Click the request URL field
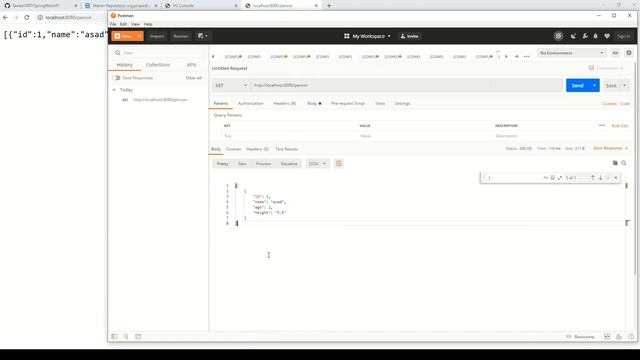The height and width of the screenshot is (360, 640). [x=406, y=85]
